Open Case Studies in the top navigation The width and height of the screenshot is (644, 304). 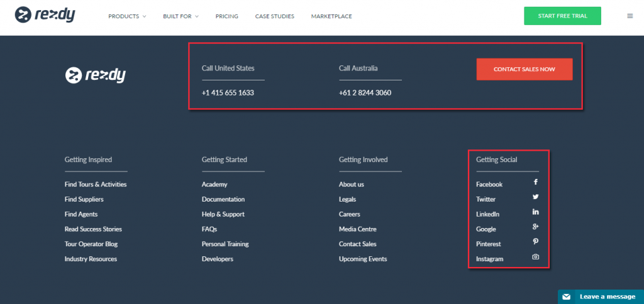[275, 16]
